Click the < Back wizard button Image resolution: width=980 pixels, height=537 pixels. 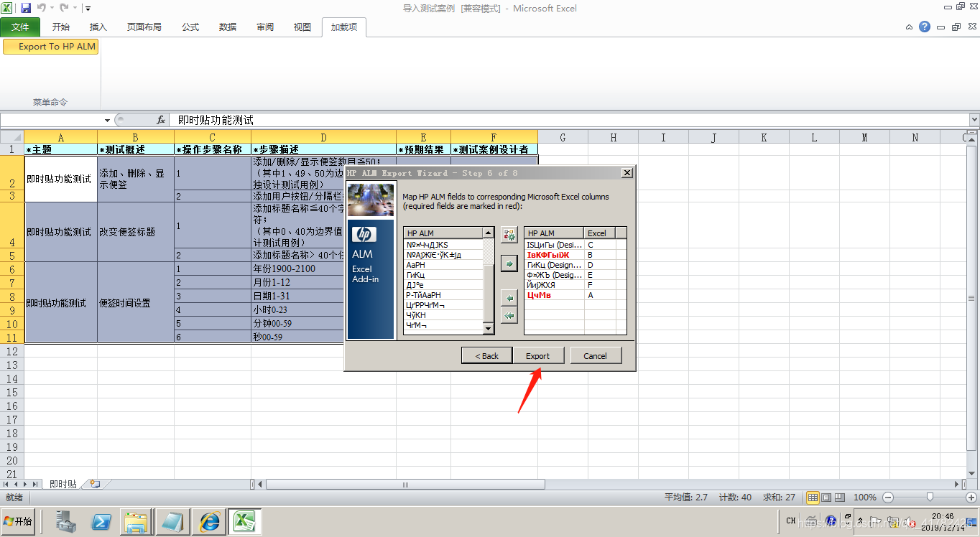[486, 355]
